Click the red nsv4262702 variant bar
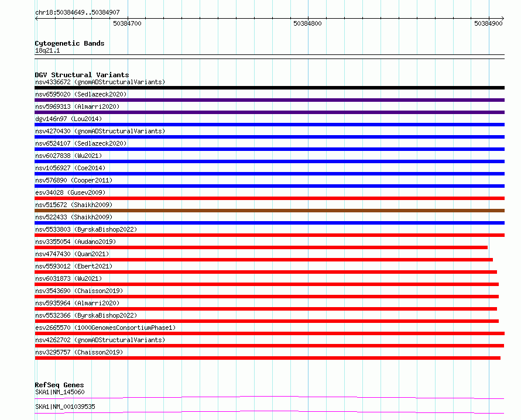 269,346
